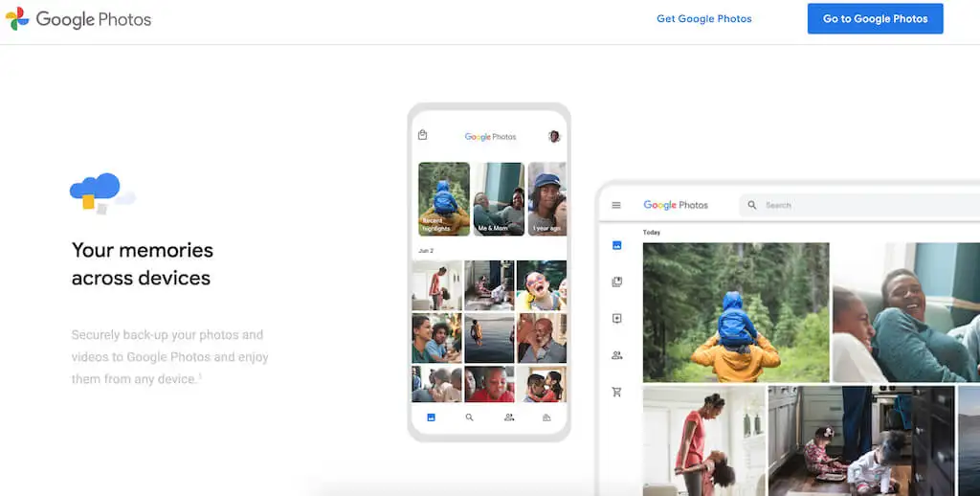This screenshot has height=496, width=980.
Task: Open the Get Google Photos link
Action: 703,19
